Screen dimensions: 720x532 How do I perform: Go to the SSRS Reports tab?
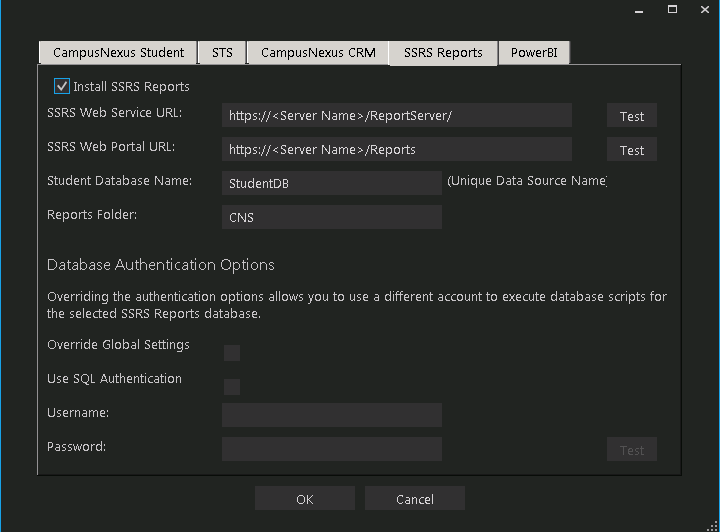[443, 53]
